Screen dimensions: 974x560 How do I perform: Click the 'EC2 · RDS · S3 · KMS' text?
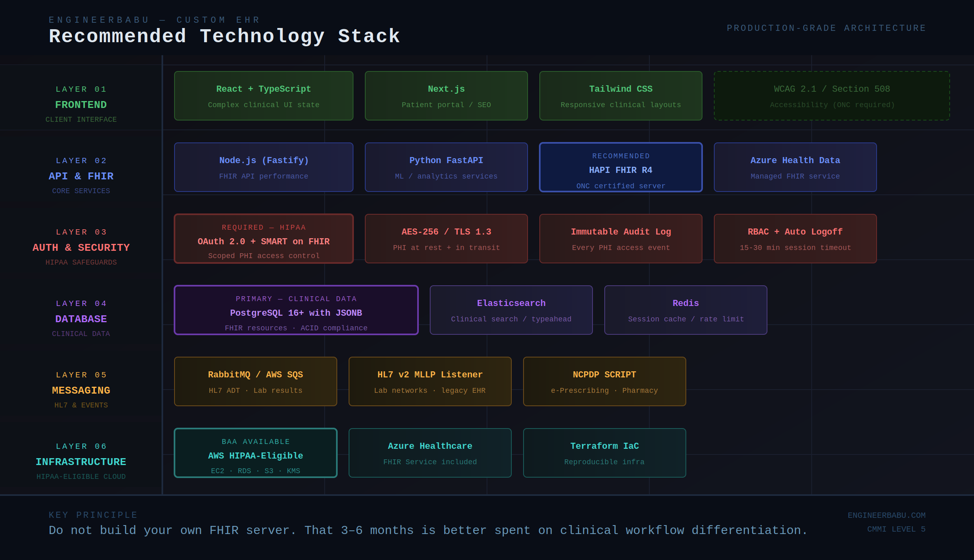point(256,471)
